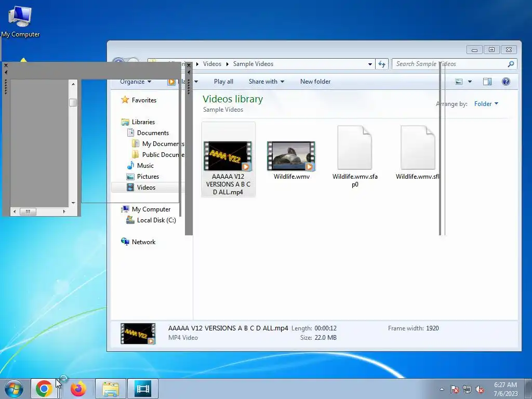Open the address bar history dropdown
532x399 pixels.
(x=370, y=64)
